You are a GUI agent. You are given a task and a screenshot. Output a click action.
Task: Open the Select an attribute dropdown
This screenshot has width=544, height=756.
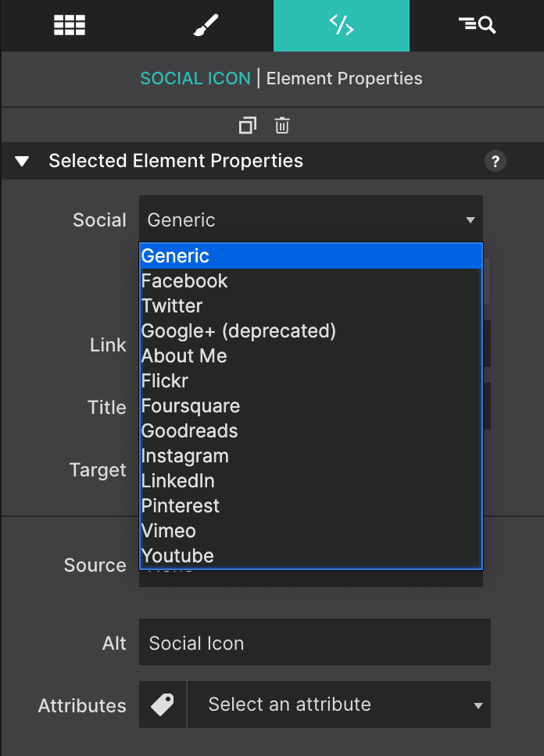[x=339, y=704]
